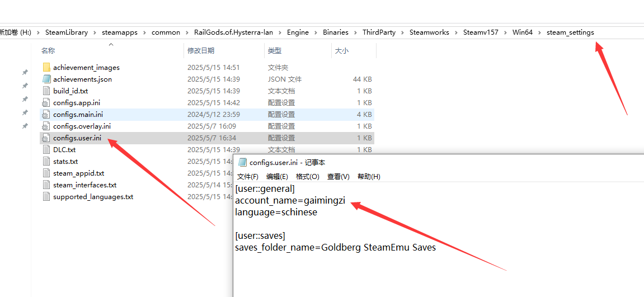Click the [user::general] section header line
The image size is (644, 297).
point(265,190)
